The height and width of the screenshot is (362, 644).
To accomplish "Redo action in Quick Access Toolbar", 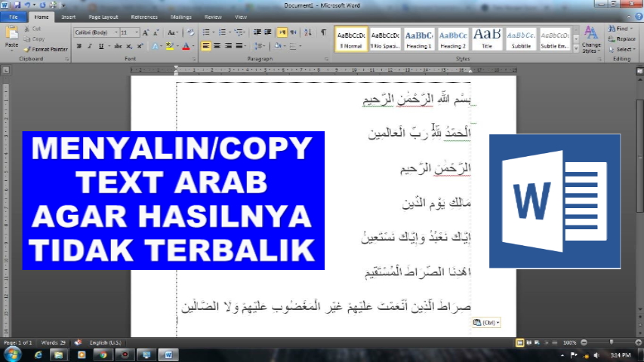I will tap(43, 5).
